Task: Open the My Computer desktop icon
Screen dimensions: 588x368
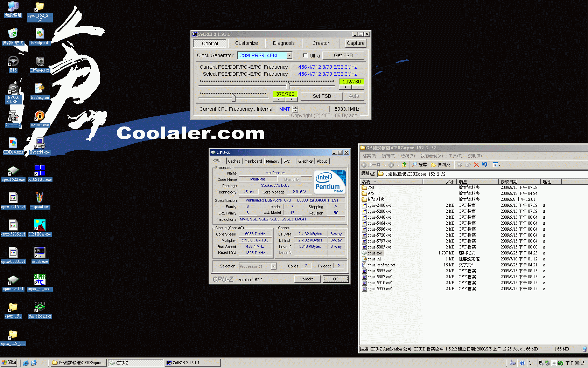Action: coord(13,9)
